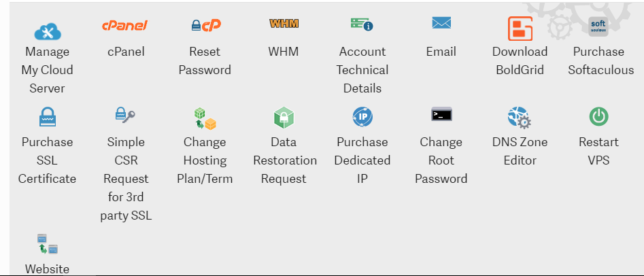Open the Email envelope icon
The width and height of the screenshot is (644, 276).
(441, 24)
